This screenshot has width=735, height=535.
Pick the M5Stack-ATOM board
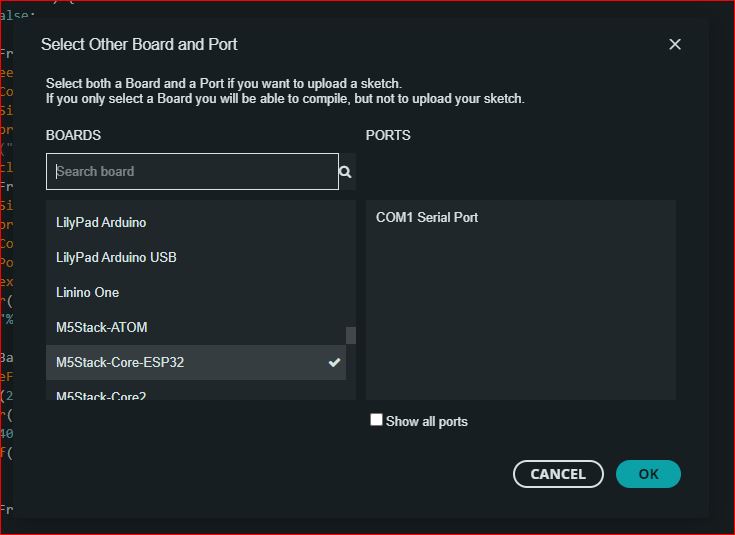[196, 327]
